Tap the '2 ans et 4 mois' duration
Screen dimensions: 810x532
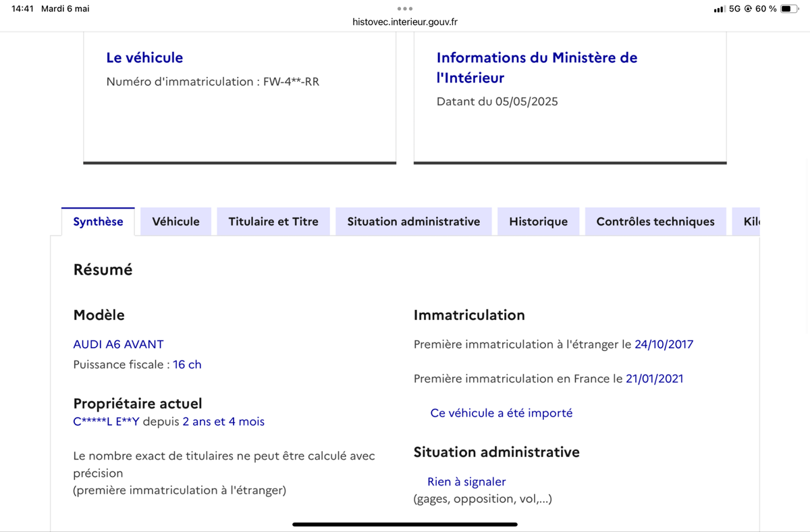pos(223,422)
